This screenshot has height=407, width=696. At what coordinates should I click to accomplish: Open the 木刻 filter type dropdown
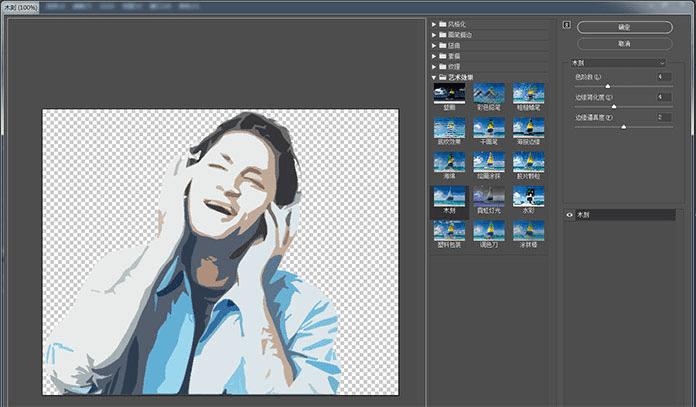(x=620, y=62)
